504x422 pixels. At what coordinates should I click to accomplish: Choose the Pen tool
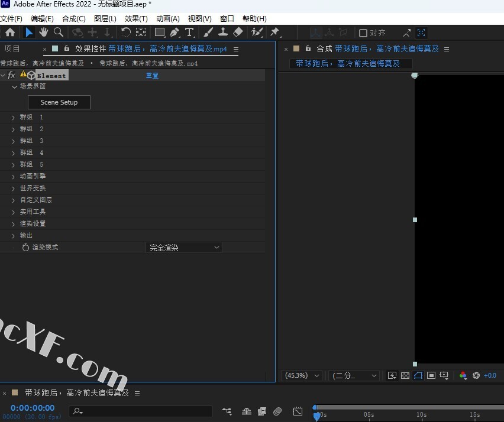click(x=175, y=33)
